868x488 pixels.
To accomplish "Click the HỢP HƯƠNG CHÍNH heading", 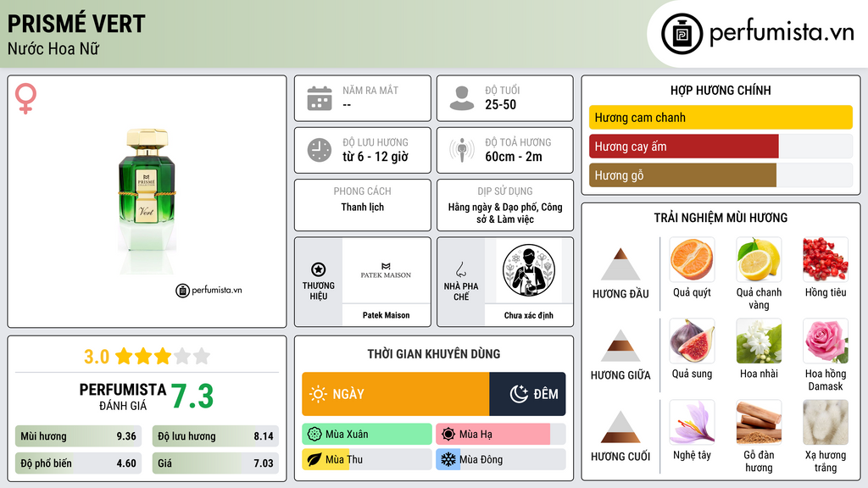I will pyautogui.click(x=721, y=90).
